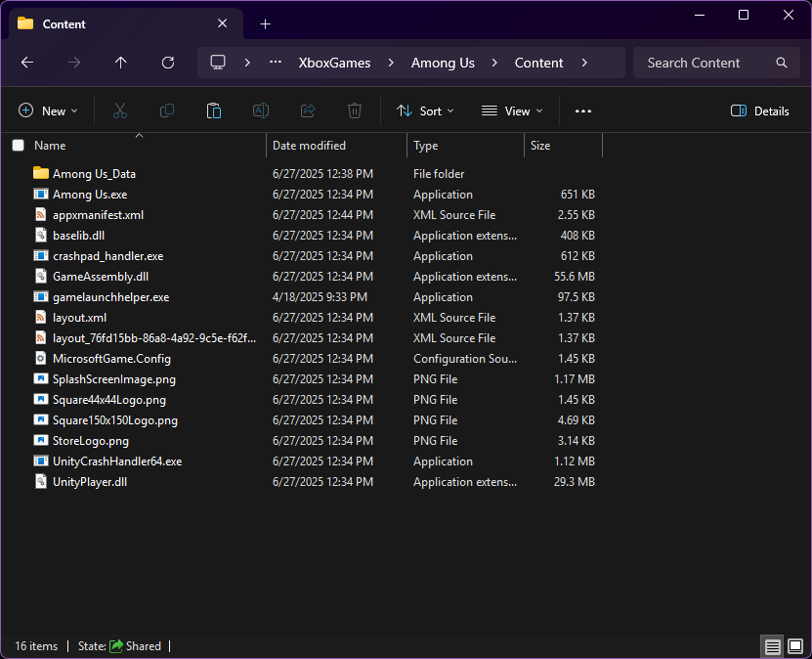
Task: Expand hidden breadcrumb path ellipsis
Action: (275, 63)
